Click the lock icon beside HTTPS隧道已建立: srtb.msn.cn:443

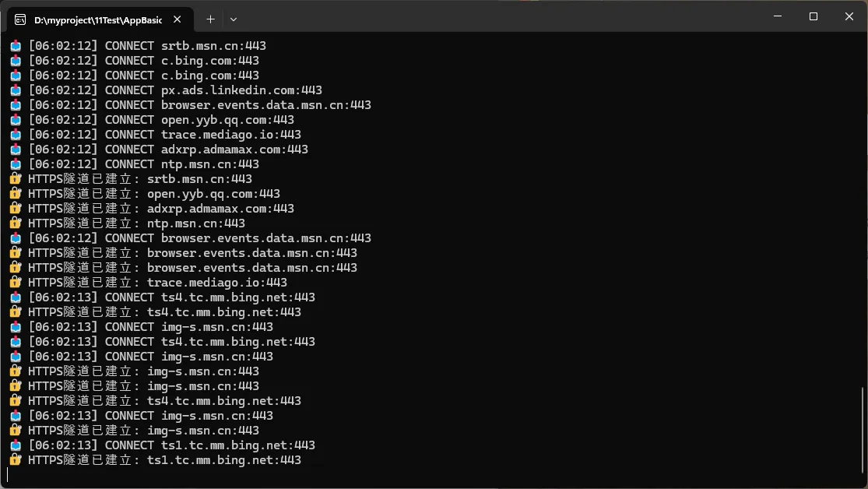(x=16, y=179)
